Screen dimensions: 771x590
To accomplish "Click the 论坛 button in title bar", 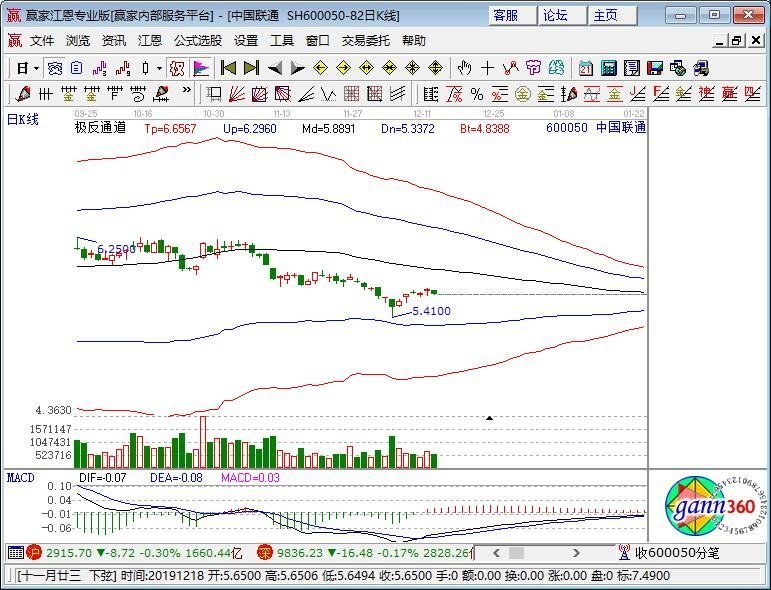I will tap(562, 15).
